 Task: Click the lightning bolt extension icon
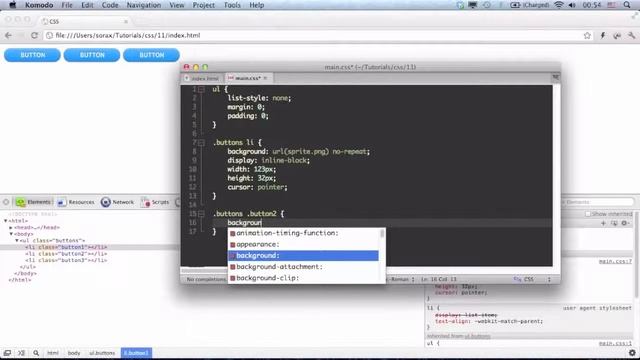(602, 36)
